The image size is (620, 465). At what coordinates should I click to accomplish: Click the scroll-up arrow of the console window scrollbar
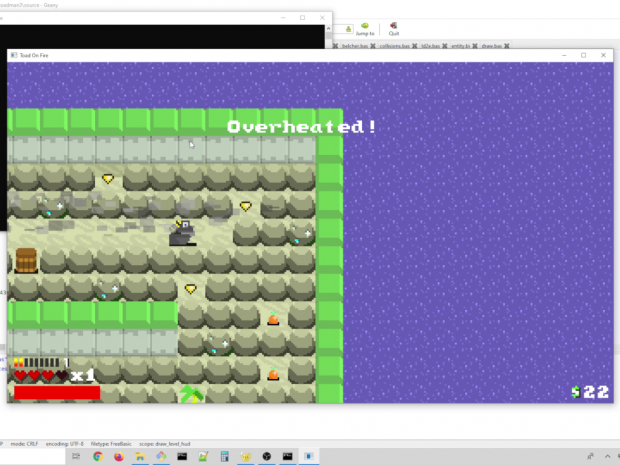point(328,29)
